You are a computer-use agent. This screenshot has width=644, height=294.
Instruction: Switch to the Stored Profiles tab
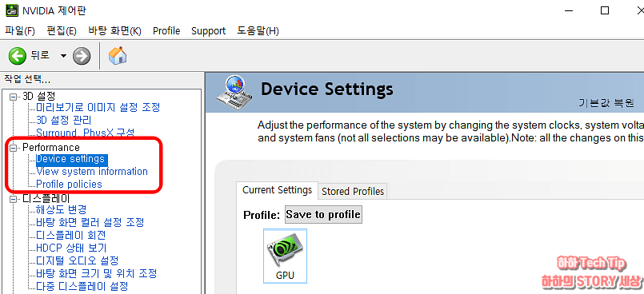click(x=353, y=192)
